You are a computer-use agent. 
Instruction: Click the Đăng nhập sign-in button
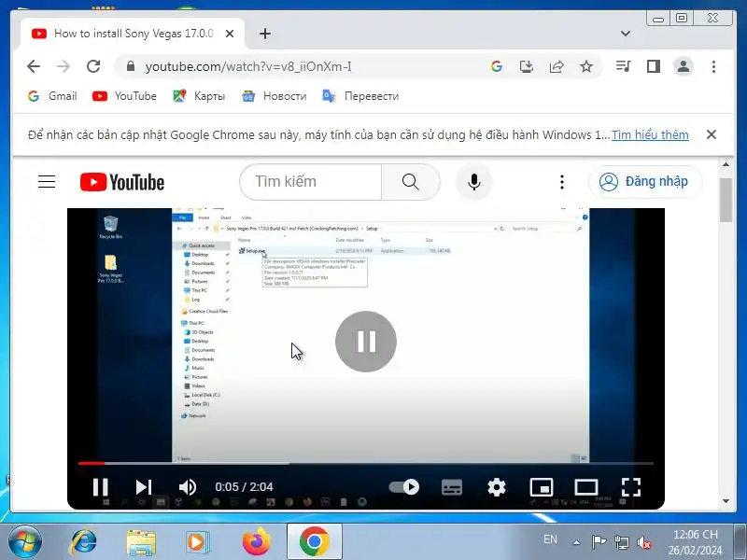coord(645,182)
